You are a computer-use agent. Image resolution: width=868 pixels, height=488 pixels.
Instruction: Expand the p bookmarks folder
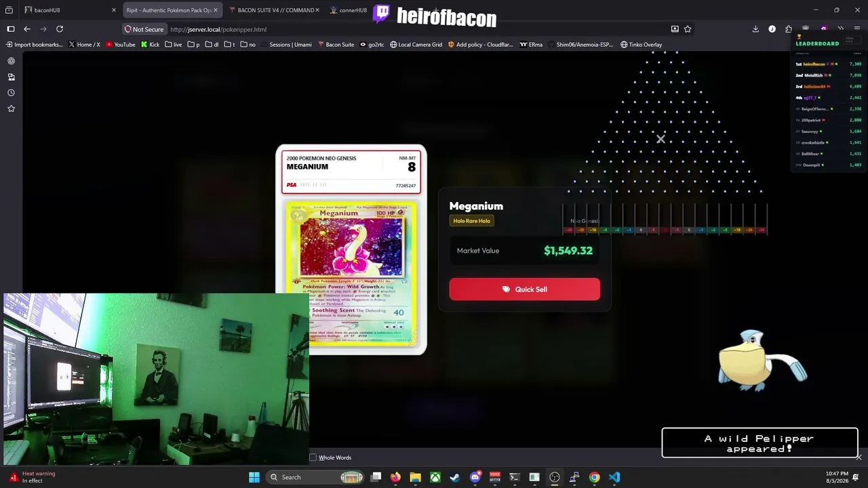[193, 45]
